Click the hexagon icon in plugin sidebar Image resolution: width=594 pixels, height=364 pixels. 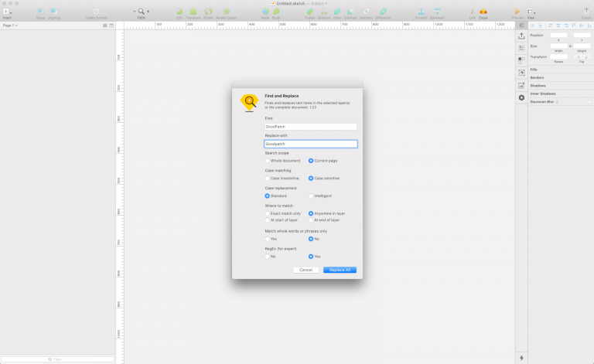[521, 97]
